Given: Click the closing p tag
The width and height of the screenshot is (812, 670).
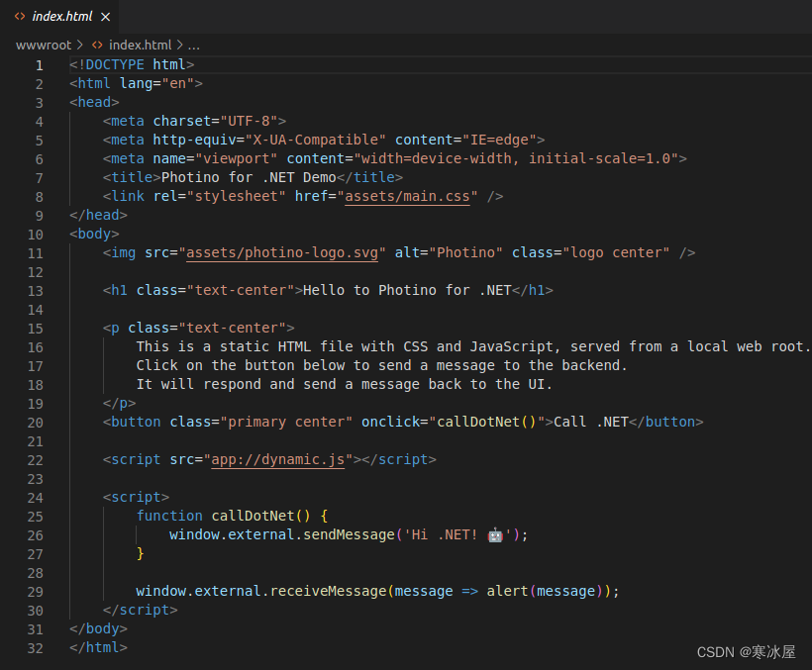Looking at the screenshot, I should coord(119,403).
